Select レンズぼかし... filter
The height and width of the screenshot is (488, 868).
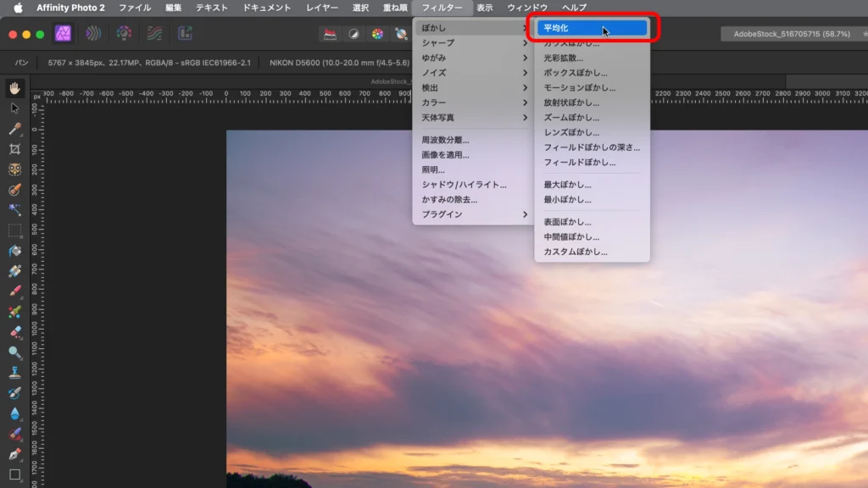click(571, 132)
